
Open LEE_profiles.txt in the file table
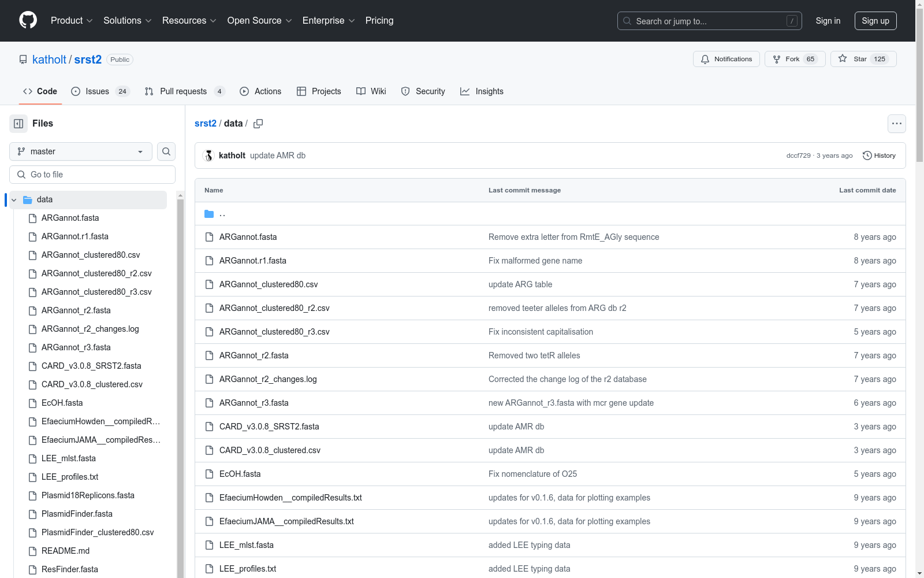248,569
